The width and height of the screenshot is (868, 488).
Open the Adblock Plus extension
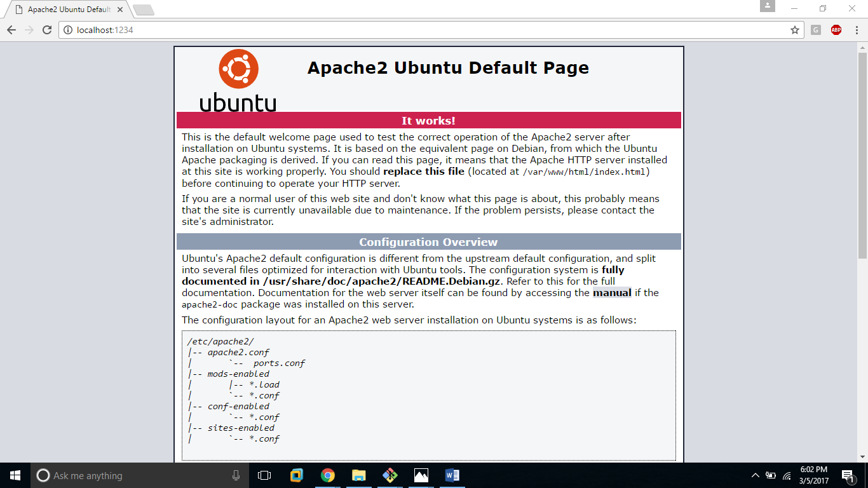[836, 30]
